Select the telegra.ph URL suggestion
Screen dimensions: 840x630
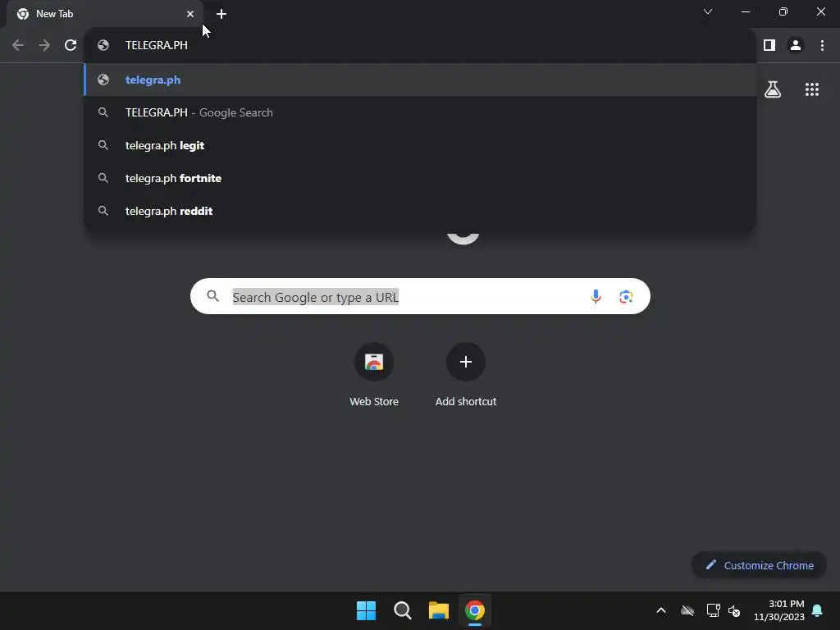420,80
